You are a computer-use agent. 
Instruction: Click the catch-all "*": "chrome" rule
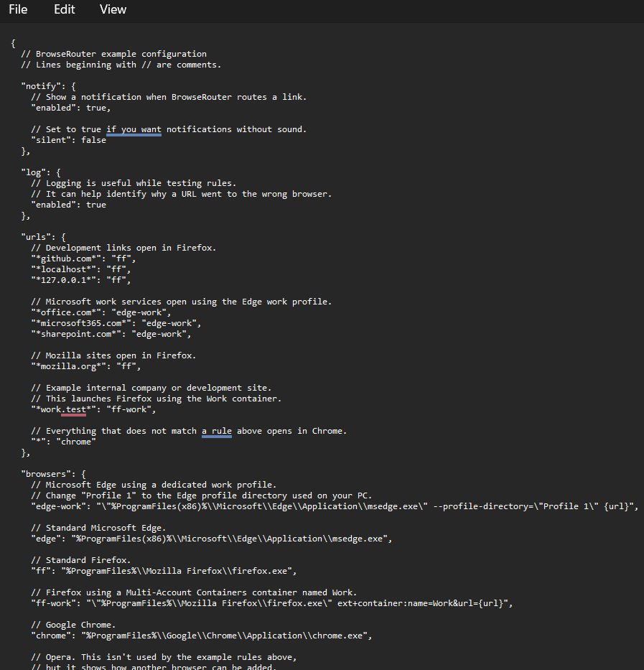pyautogui.click(x=63, y=442)
